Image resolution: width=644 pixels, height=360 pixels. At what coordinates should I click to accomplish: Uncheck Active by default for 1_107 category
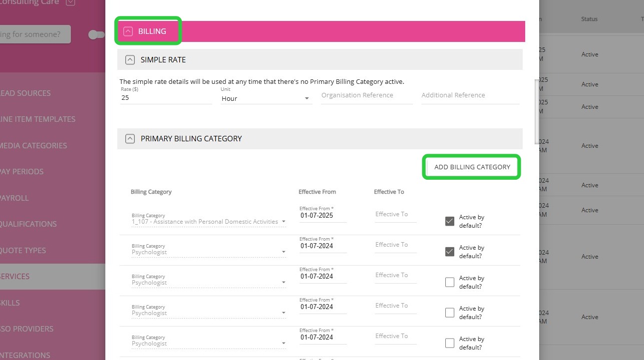pyautogui.click(x=450, y=221)
